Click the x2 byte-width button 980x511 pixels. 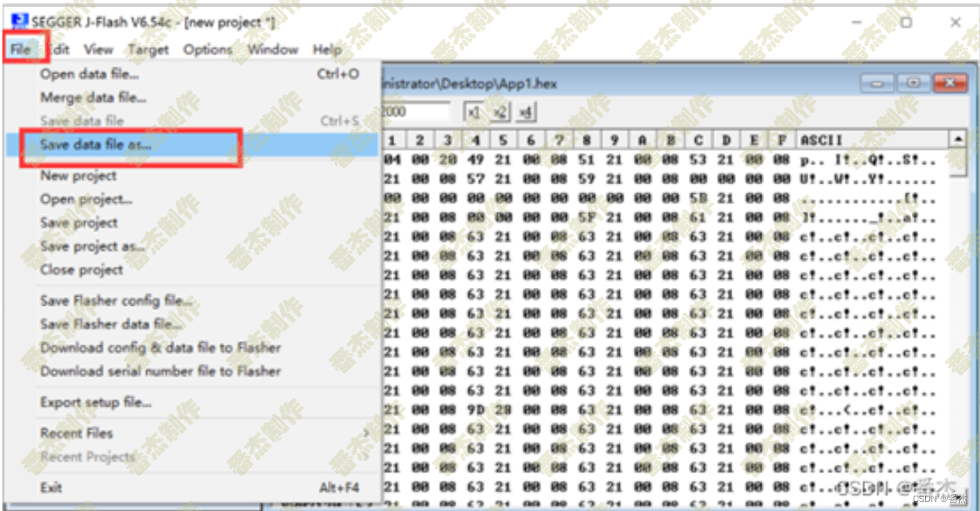pos(499,112)
